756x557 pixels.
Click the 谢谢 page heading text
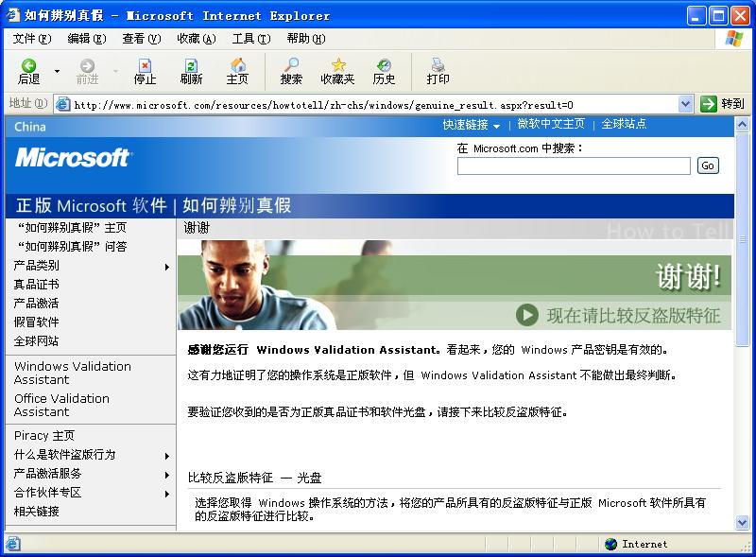point(197,227)
